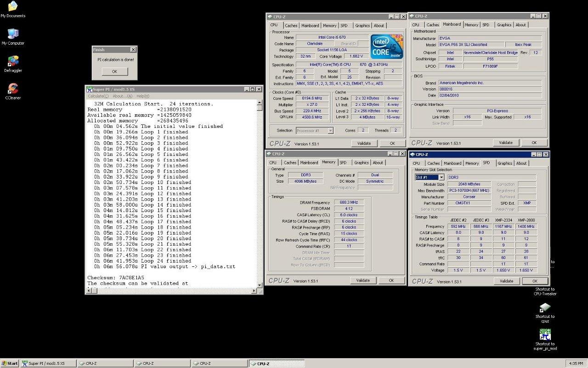Image resolution: width=588 pixels, height=368 pixels.
Task: Open the Processor selection dropdown
Action: [315, 131]
